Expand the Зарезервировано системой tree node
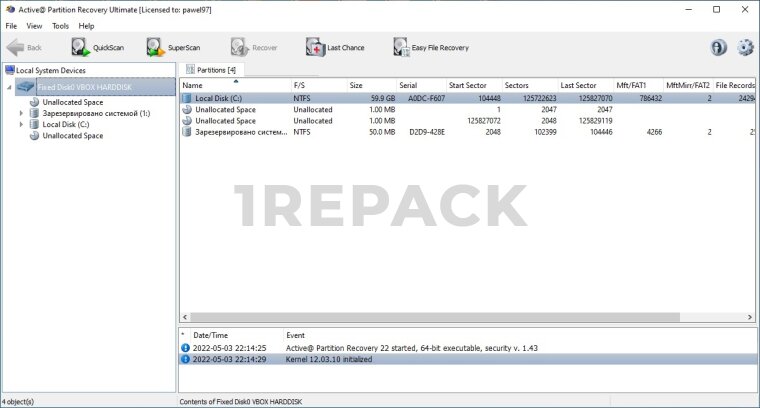 (22, 113)
